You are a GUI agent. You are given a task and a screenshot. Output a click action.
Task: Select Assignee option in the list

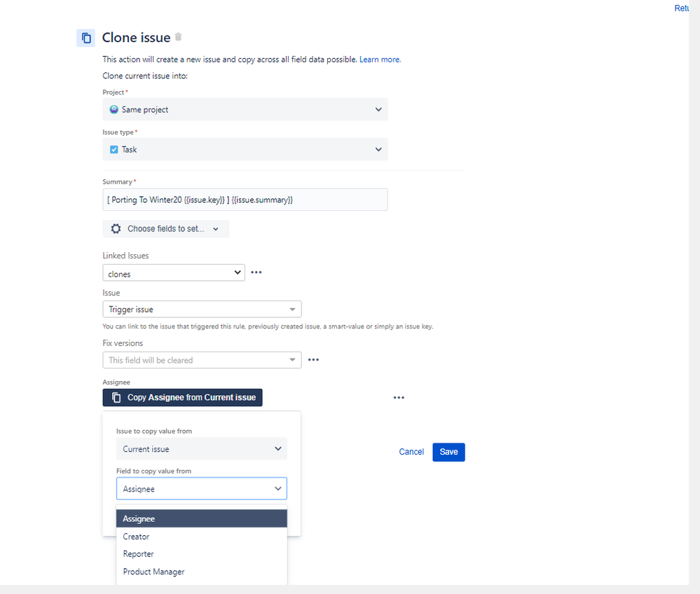(x=201, y=518)
